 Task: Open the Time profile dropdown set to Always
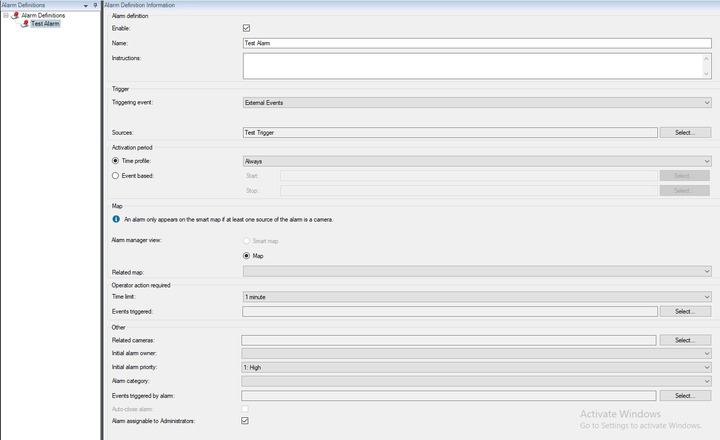[477, 160]
